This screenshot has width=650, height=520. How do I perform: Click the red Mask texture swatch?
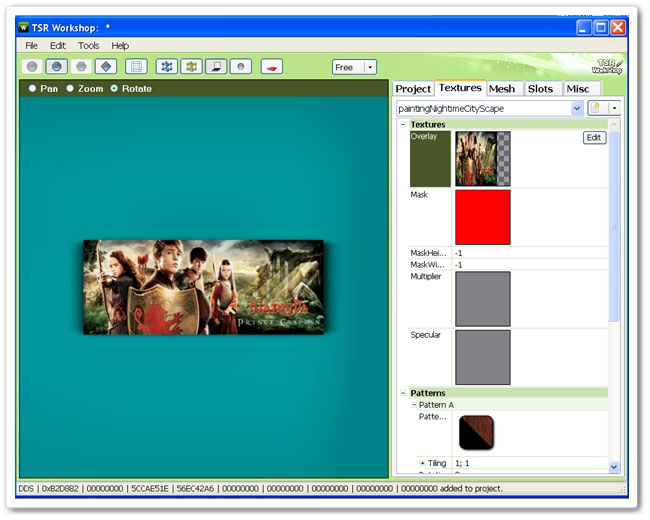point(482,217)
